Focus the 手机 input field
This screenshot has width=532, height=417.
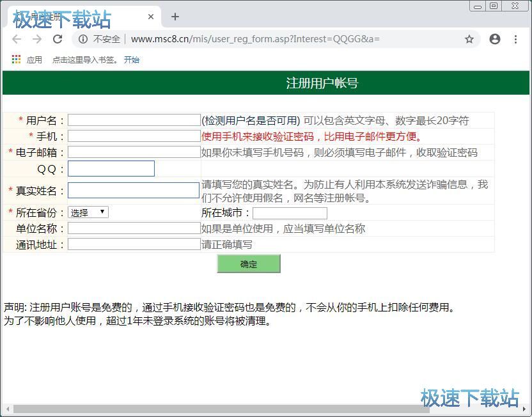(x=134, y=136)
